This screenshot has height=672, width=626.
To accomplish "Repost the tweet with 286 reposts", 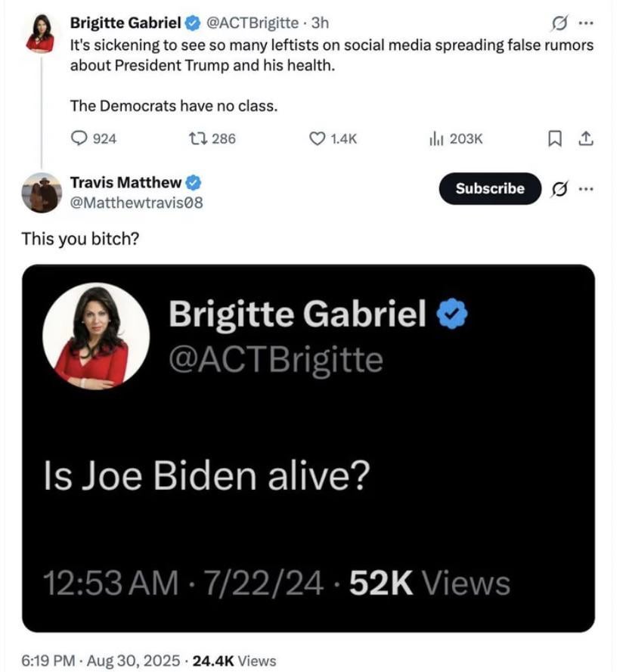I will 200,138.
